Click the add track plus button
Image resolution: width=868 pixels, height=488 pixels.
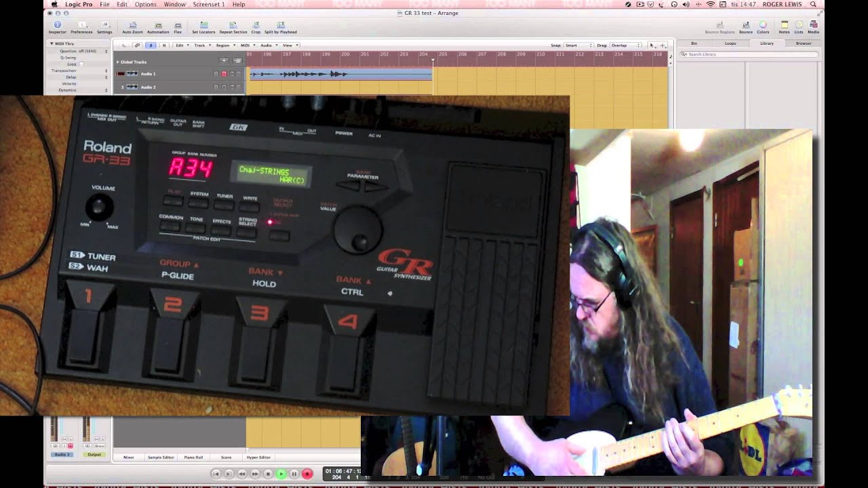click(x=224, y=61)
